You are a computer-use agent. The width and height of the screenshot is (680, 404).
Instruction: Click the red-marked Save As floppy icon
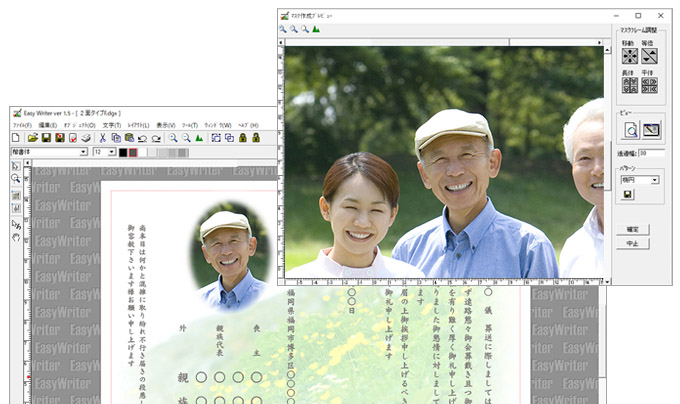[x=59, y=138]
